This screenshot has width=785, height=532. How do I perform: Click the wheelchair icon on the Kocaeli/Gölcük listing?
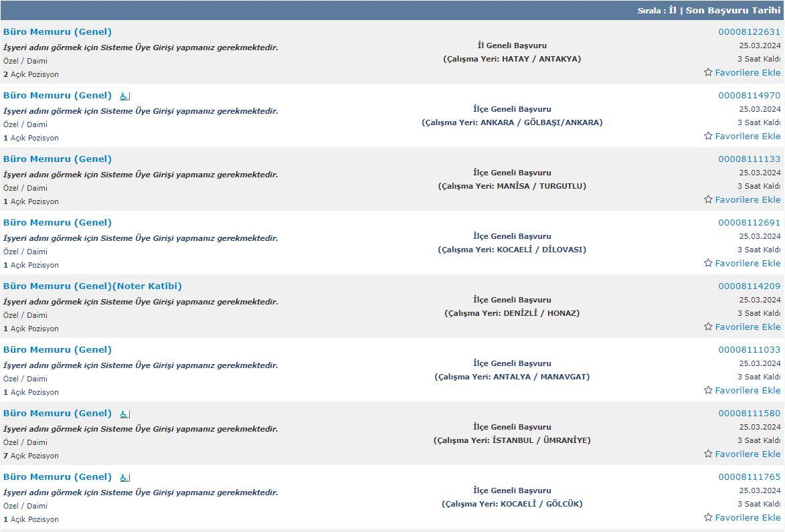[124, 478]
